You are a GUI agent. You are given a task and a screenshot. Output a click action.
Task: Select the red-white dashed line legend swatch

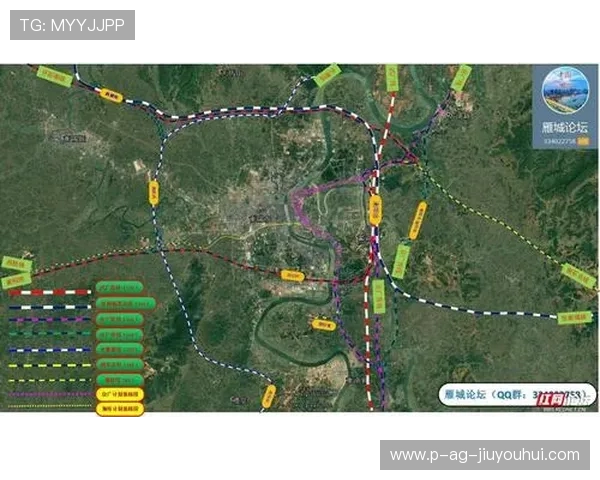[49, 290]
